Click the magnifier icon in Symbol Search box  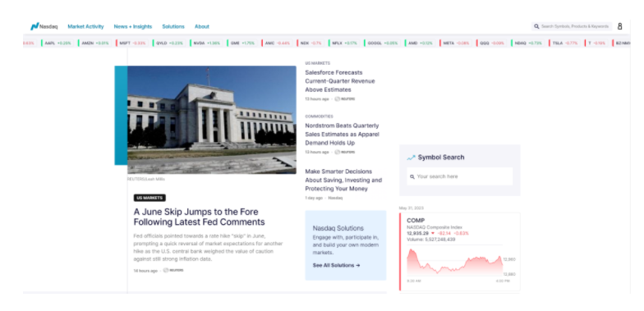[x=412, y=177]
